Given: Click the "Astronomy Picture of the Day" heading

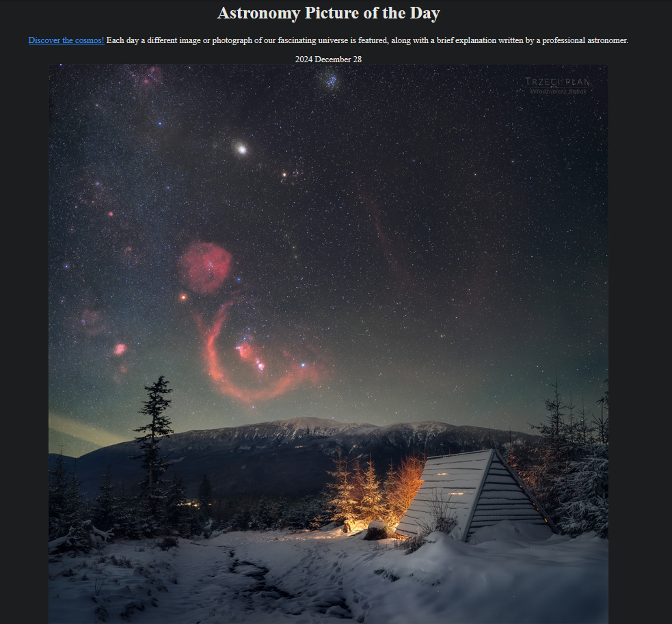Looking at the screenshot, I should click(x=329, y=13).
